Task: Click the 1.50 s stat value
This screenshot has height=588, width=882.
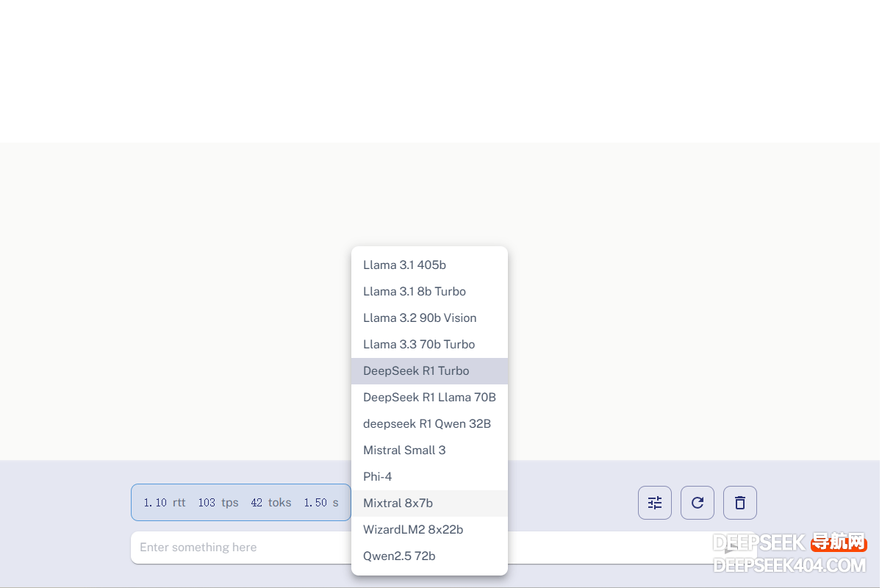Action: pos(321,503)
